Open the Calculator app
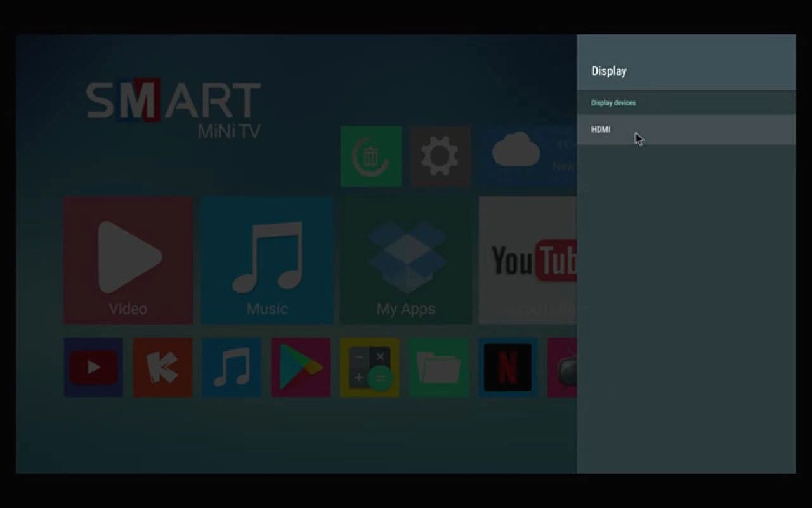 pos(369,367)
